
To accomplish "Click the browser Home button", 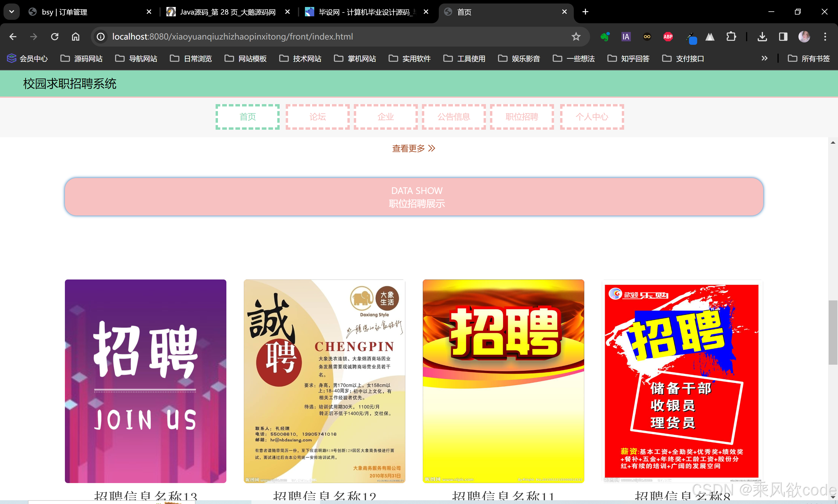I will pos(75,37).
